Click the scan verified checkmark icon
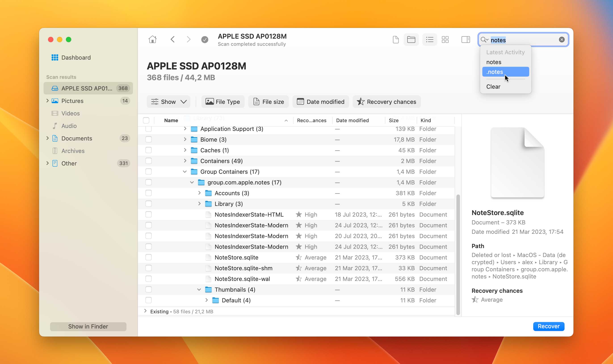 coord(205,40)
